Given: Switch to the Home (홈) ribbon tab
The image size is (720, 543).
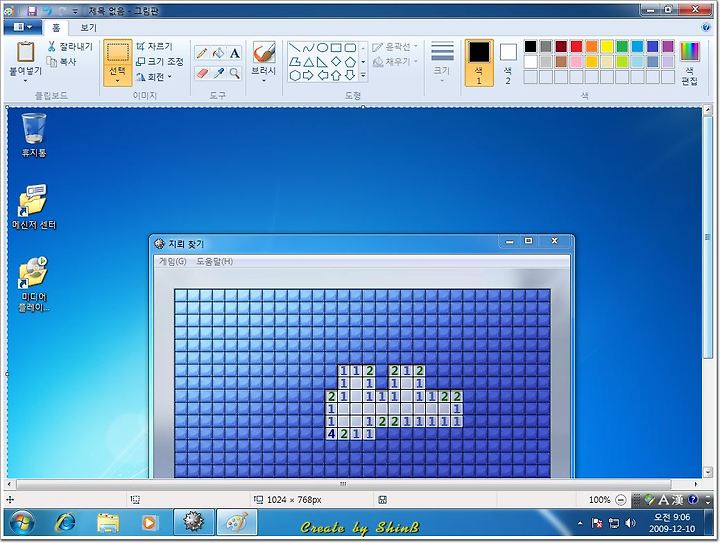Looking at the screenshot, I should coord(56,28).
